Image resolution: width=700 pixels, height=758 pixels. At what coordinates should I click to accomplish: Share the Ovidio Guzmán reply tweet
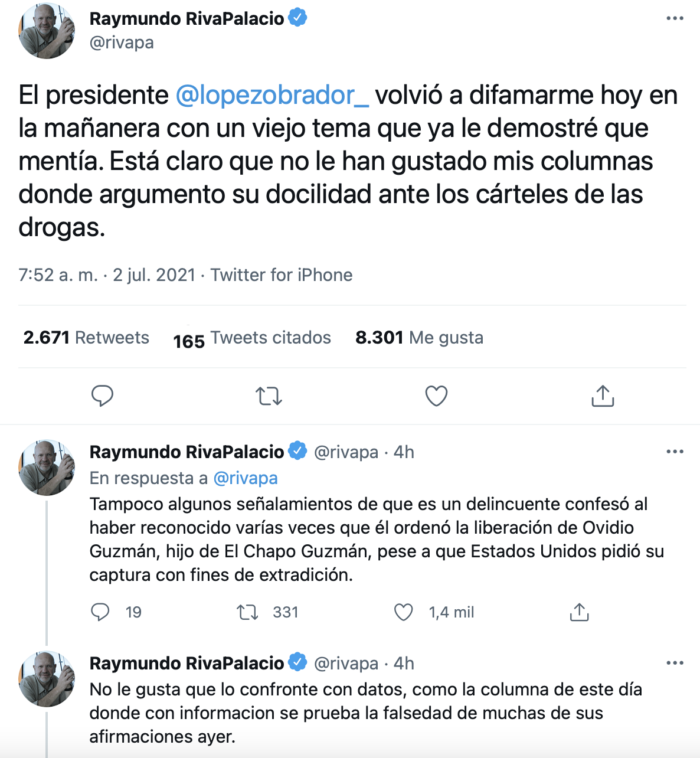click(x=578, y=612)
